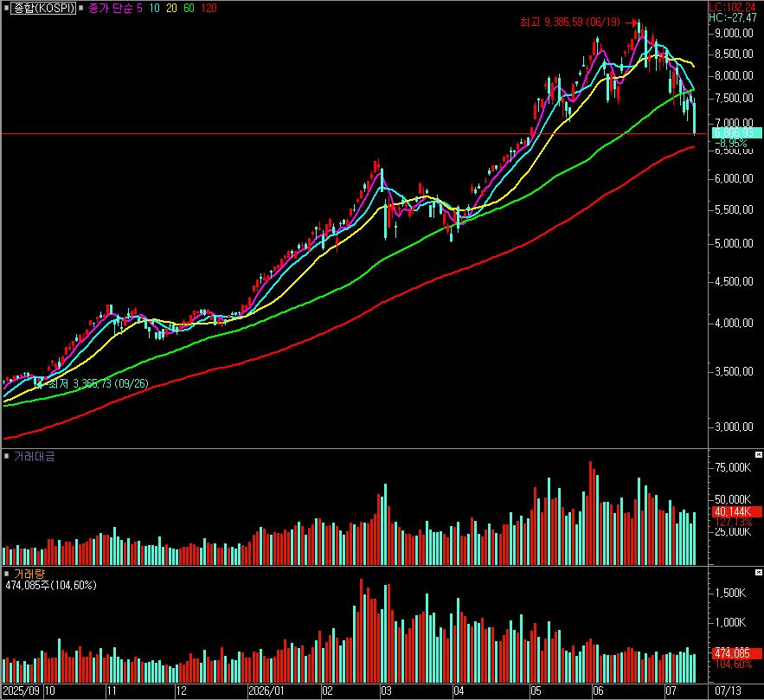This screenshot has height=700, width=764.
Task: Click the 최저 3,365.73 (09/26) low annotation
Action: click(99, 383)
